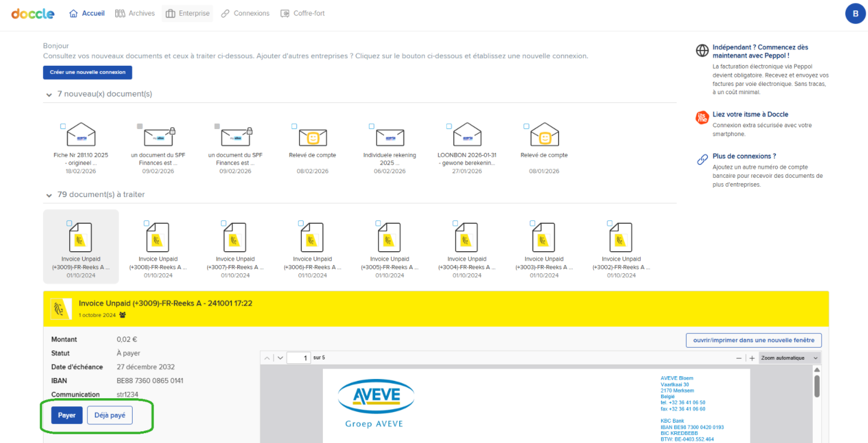Open the user avatar B menu
868x443 pixels.
[855, 14]
